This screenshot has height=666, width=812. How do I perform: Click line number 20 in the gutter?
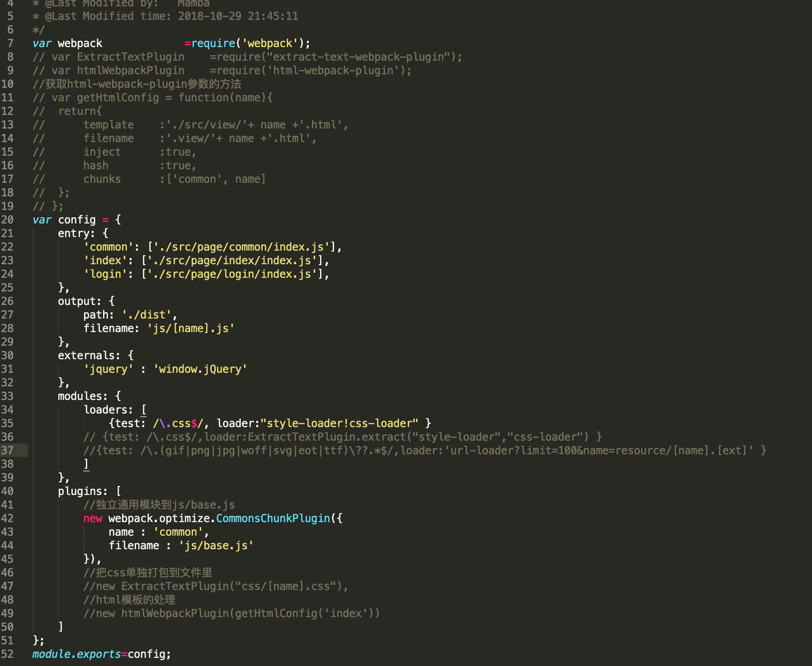pos(7,219)
